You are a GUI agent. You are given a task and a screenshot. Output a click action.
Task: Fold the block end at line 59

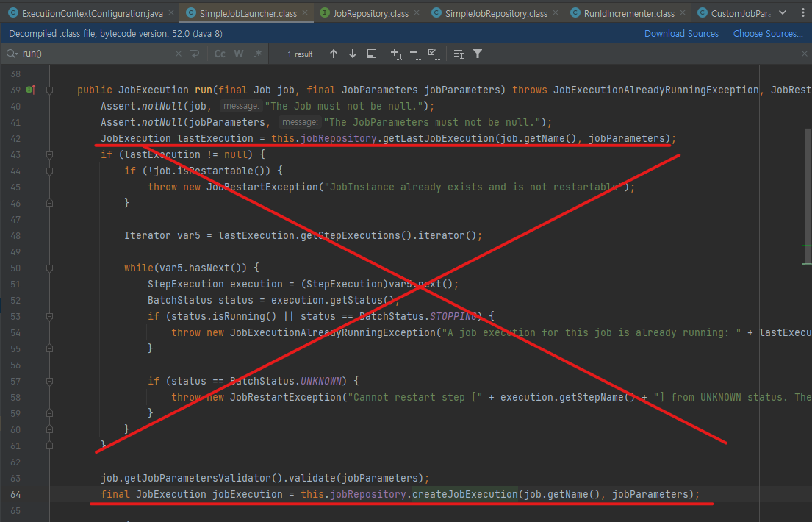point(50,413)
